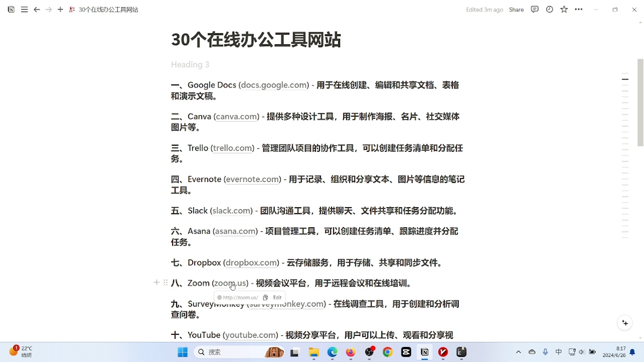Click the Share button

pos(516,10)
